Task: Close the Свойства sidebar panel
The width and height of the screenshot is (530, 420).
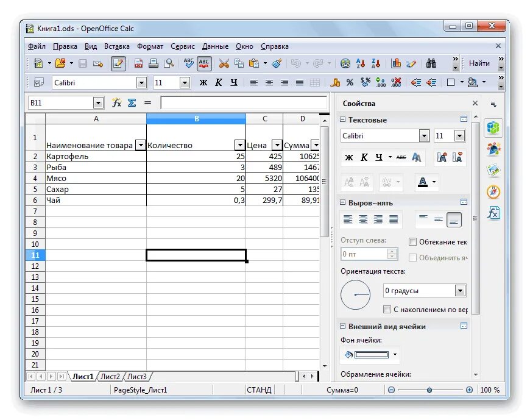Action: click(x=475, y=103)
